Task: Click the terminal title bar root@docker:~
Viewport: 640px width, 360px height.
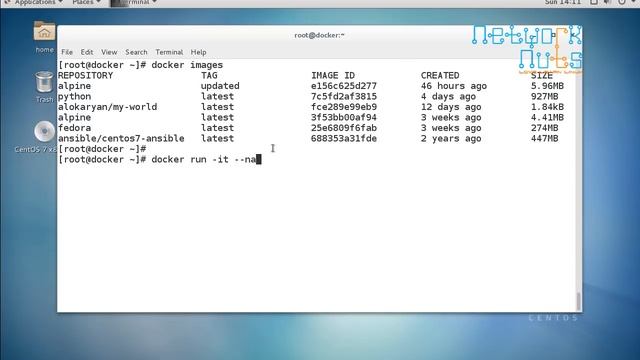Action: pyautogui.click(x=319, y=35)
